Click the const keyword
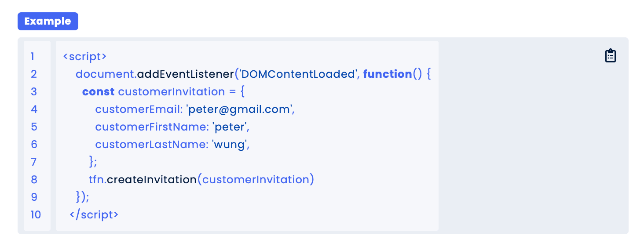The image size is (644, 247). pyautogui.click(x=98, y=92)
